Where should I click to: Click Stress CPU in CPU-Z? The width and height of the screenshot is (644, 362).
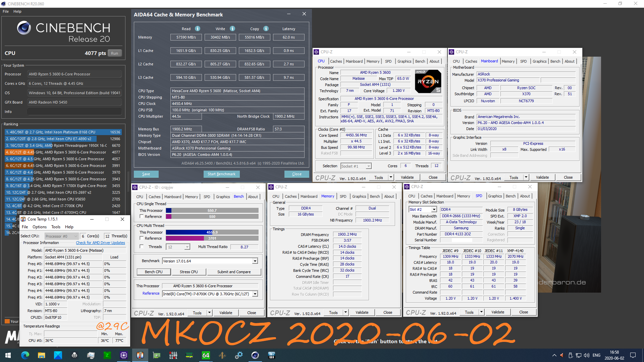coord(189,272)
